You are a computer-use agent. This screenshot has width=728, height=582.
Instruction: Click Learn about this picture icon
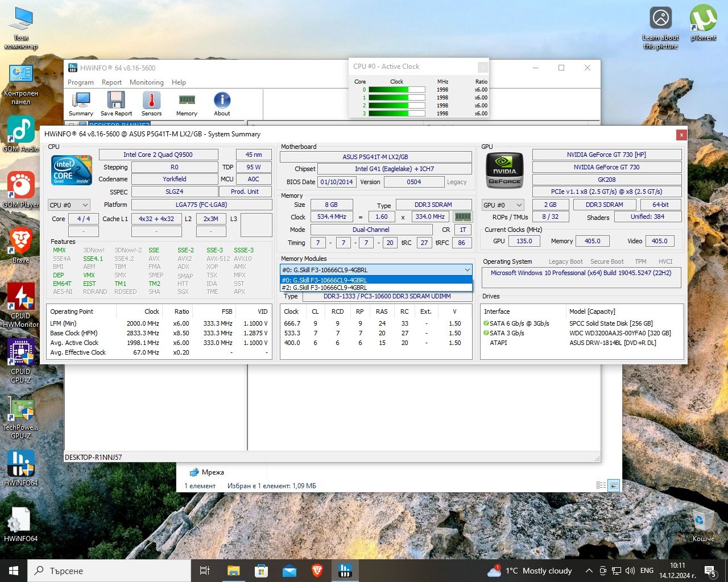tap(661, 27)
